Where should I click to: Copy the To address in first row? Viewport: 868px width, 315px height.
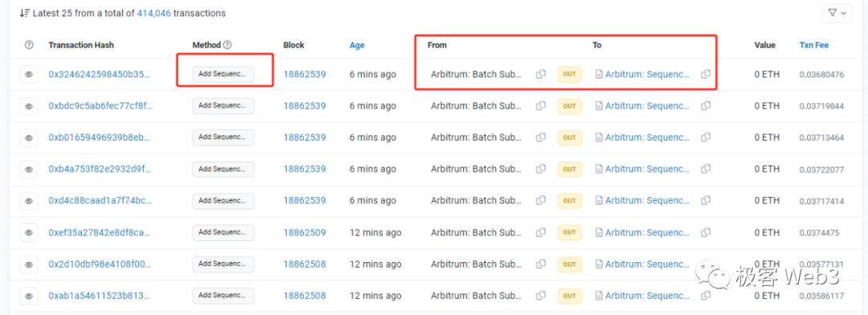pyautogui.click(x=706, y=74)
